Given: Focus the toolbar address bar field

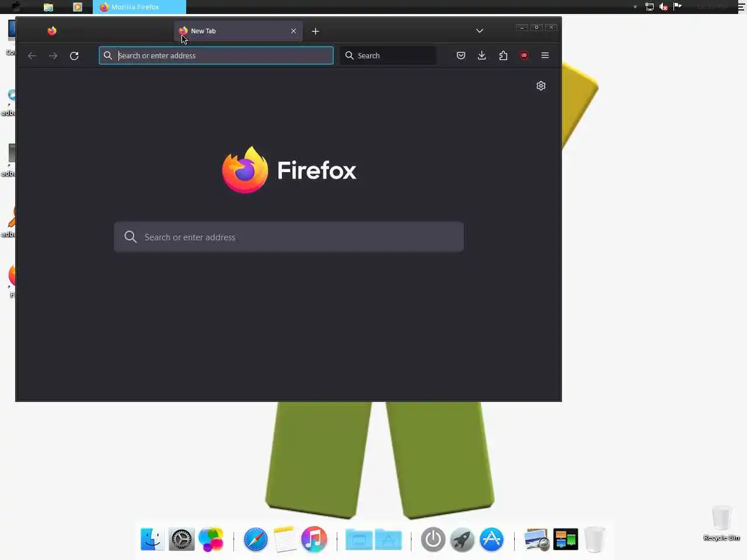Looking at the screenshot, I should point(216,55).
